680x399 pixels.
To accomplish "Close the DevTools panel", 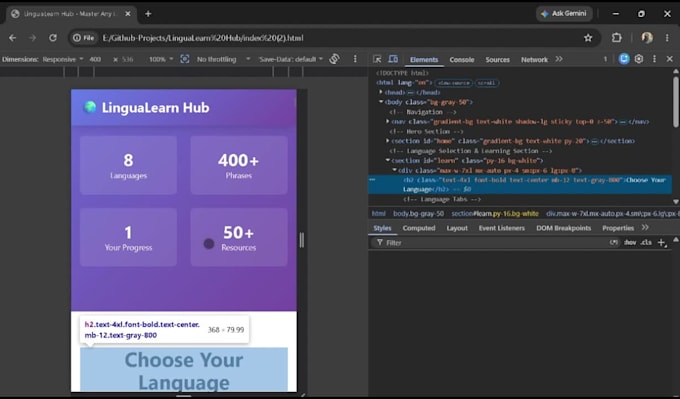I will coord(669,59).
